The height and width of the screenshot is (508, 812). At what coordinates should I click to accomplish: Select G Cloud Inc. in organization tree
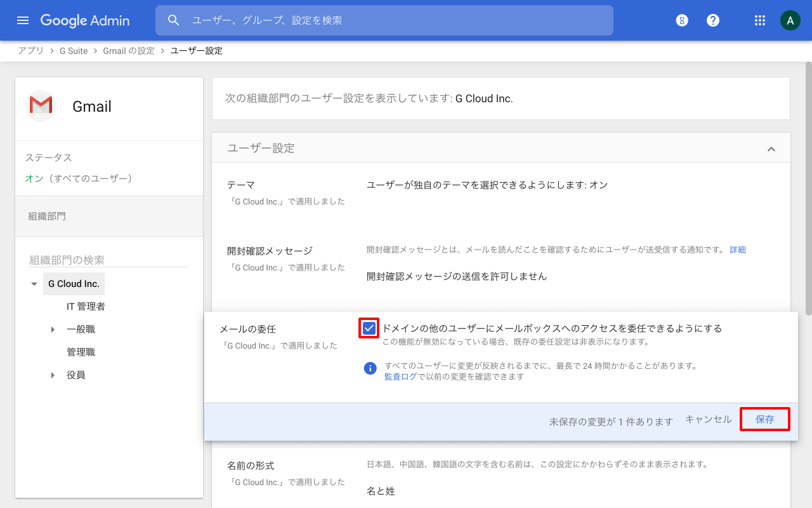click(74, 284)
